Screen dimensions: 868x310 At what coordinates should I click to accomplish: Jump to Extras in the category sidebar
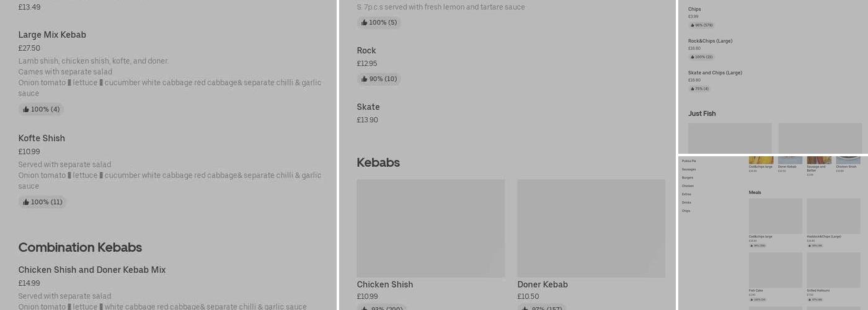(686, 194)
